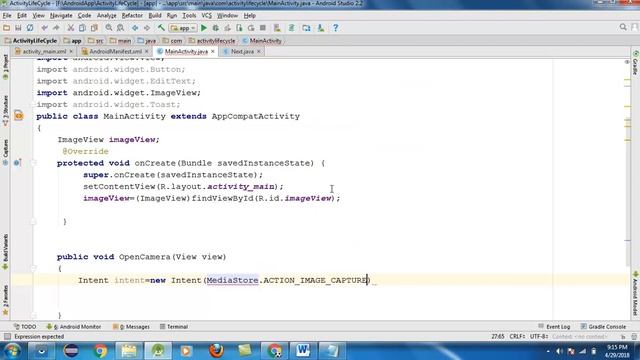640x360 pixels.
Task: Open the Gradle panel on right edge
Action: click(635, 63)
